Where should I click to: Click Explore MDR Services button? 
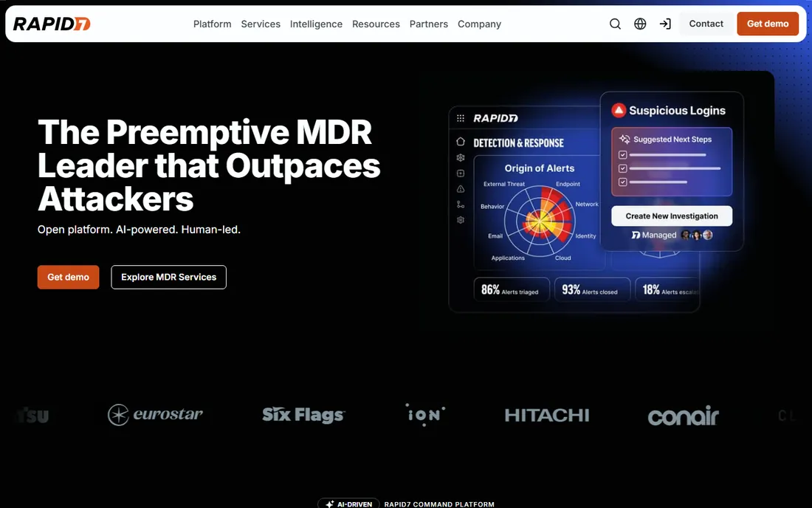(x=169, y=277)
